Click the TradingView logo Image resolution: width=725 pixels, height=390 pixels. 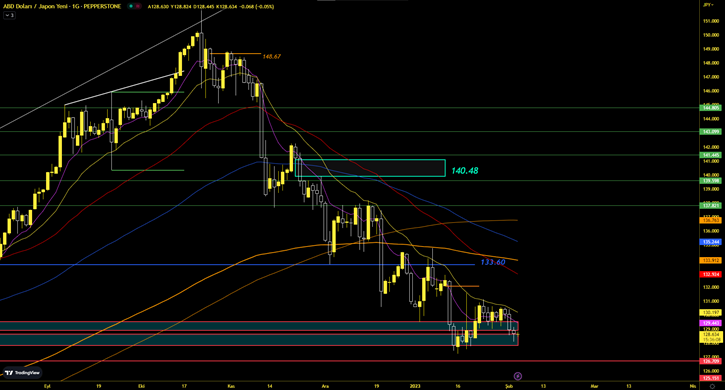(x=22, y=373)
